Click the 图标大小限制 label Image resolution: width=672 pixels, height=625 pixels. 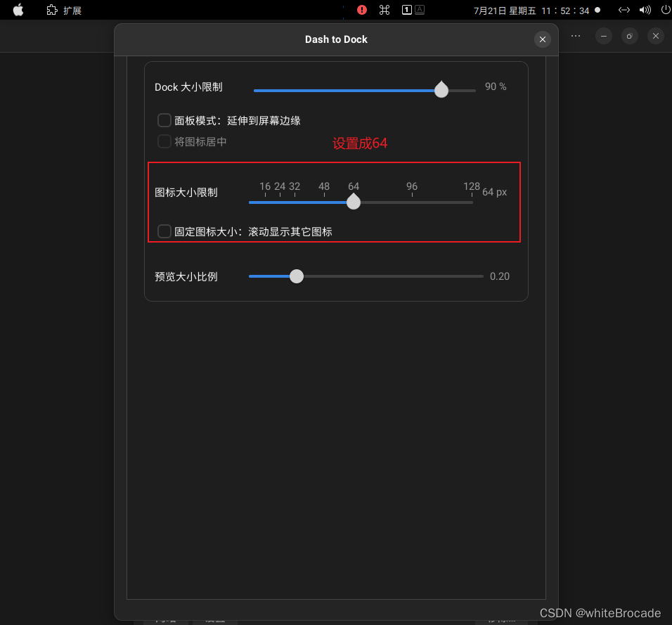pos(186,193)
